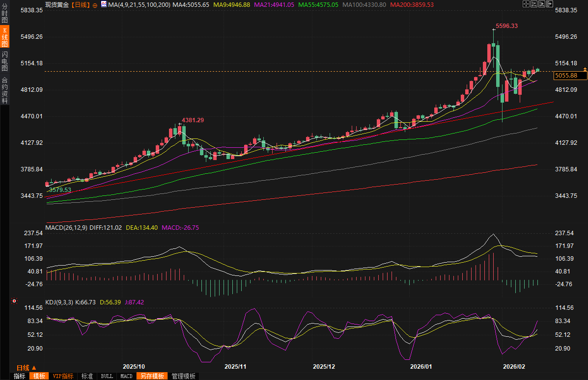Select the 标准 template

pyautogui.click(x=87, y=376)
